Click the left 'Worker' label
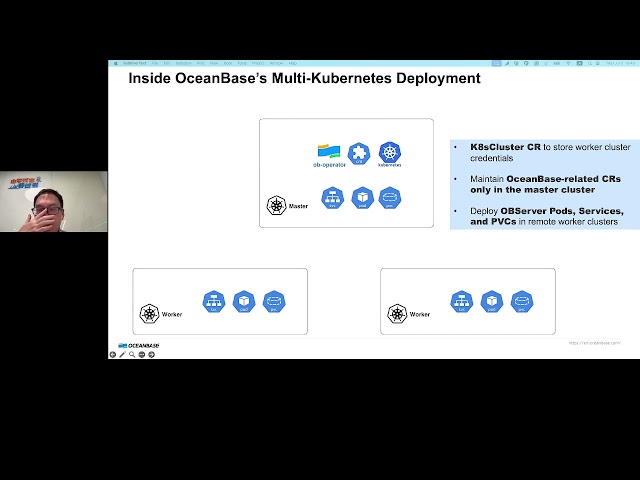Screen dimensions: 640x480 pyautogui.click(x=172, y=314)
